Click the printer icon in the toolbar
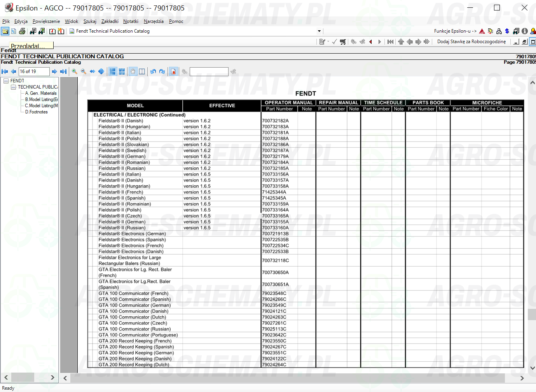536x392 pixels. point(22,31)
